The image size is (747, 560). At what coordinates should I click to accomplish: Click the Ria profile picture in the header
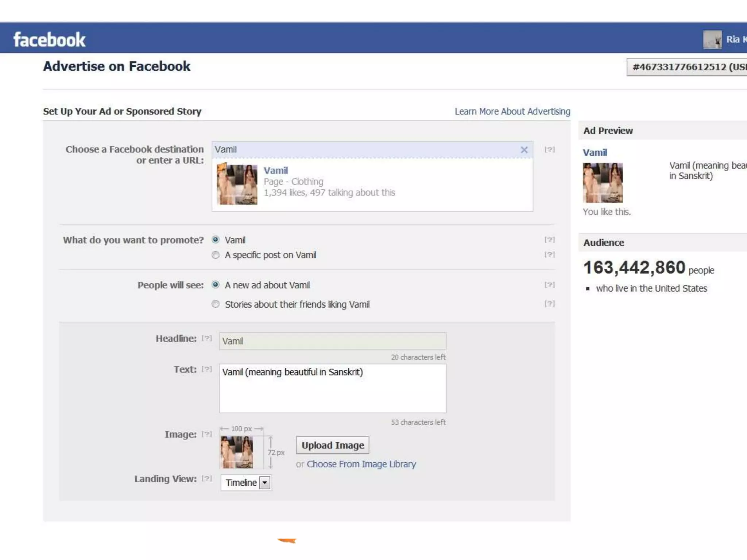tap(712, 39)
